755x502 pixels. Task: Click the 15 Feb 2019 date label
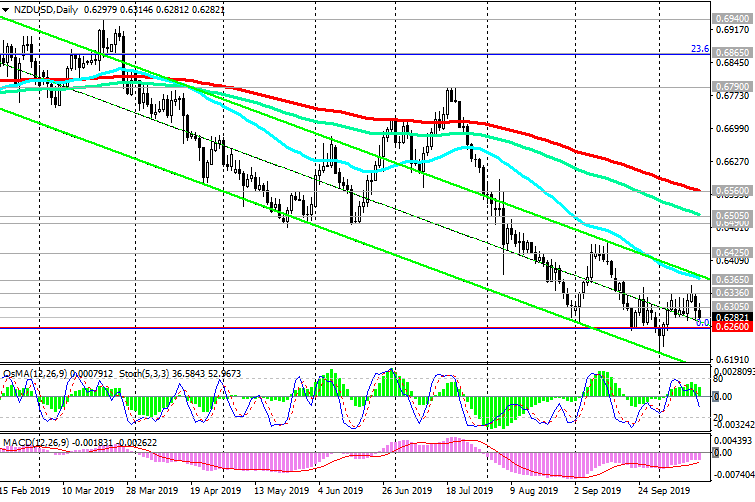[25, 490]
